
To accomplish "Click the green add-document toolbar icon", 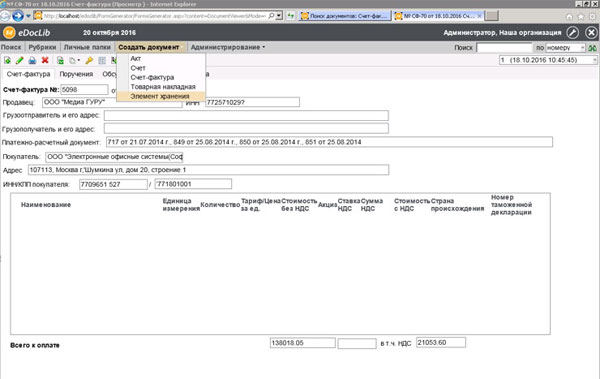I will (7, 60).
